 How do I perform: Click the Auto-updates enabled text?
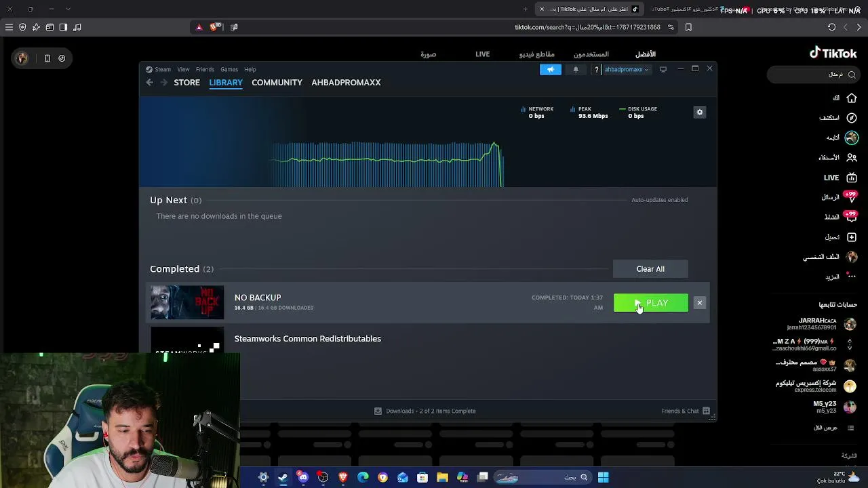(660, 200)
